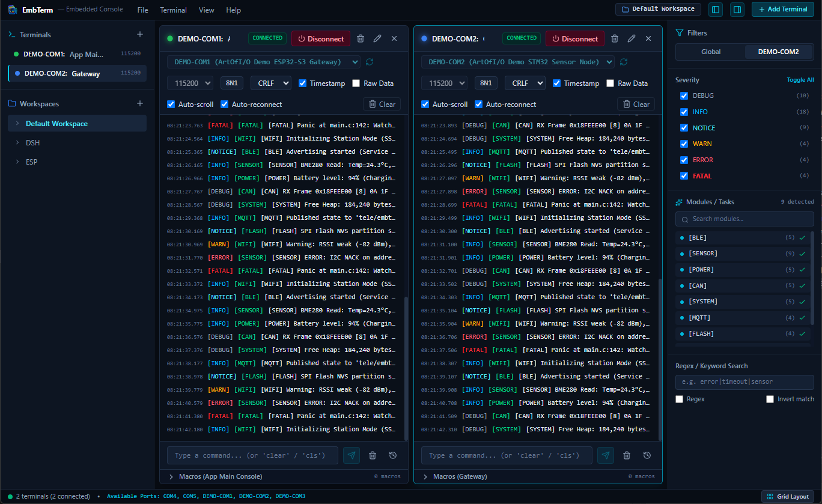Toggle left sidebar panel icon in top bar
Screen dimensions: 822x504
715,9
